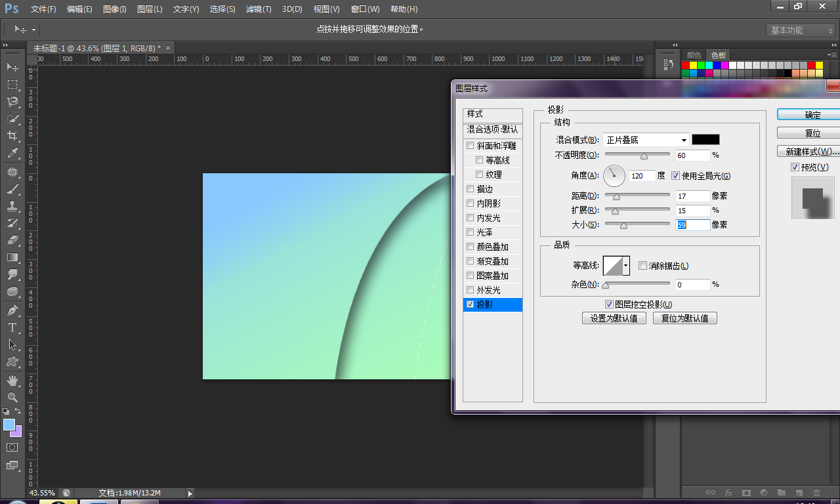Viewport: 840px width, 504px height.
Task: Click the add layer mask icon
Action: tap(746, 492)
